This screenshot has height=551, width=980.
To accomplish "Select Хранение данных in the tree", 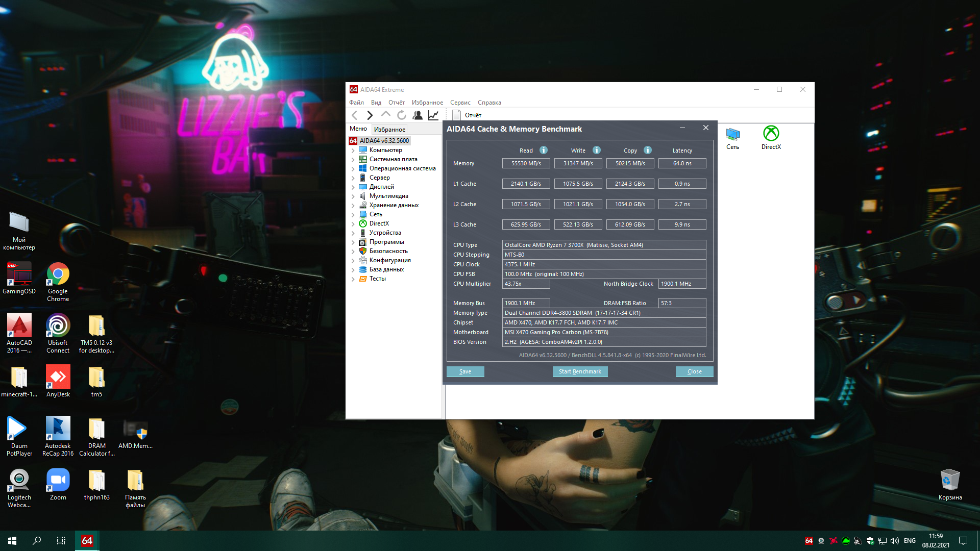I will coord(394,205).
